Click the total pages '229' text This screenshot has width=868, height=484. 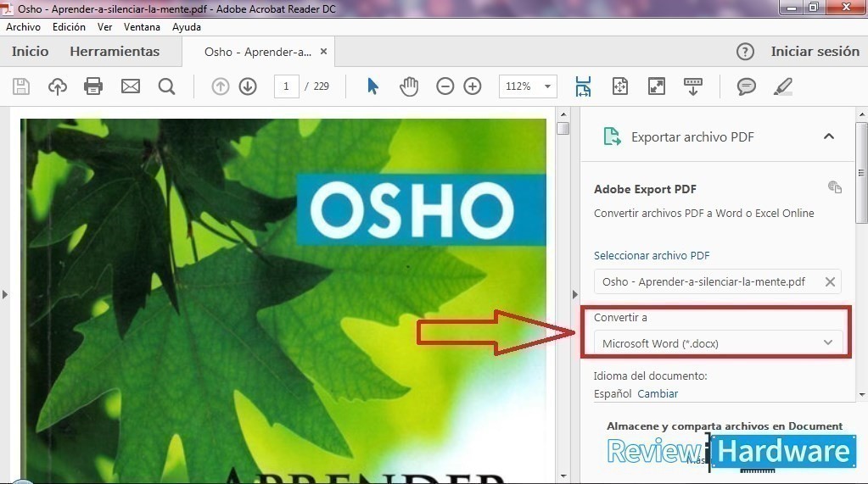point(321,86)
